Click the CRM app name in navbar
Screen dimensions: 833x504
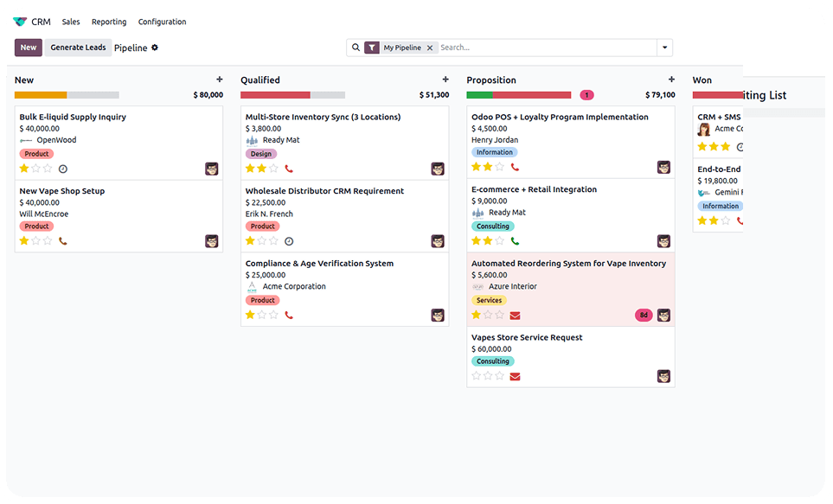click(41, 22)
